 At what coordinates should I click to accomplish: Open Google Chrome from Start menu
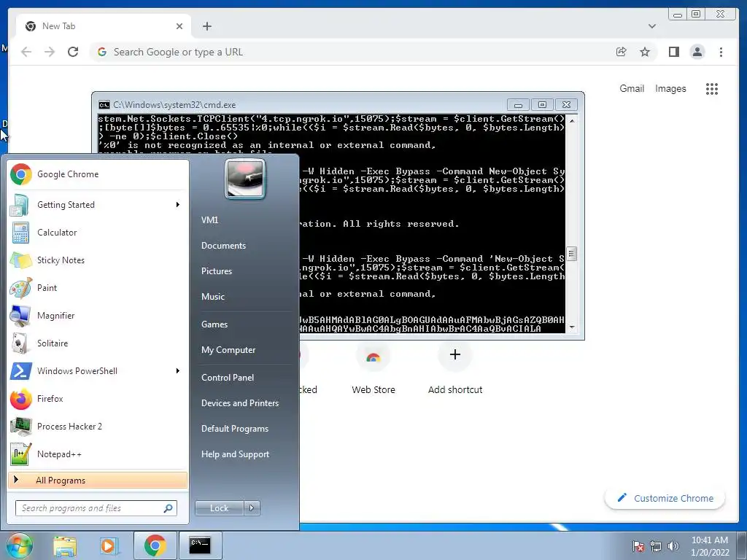[98, 174]
